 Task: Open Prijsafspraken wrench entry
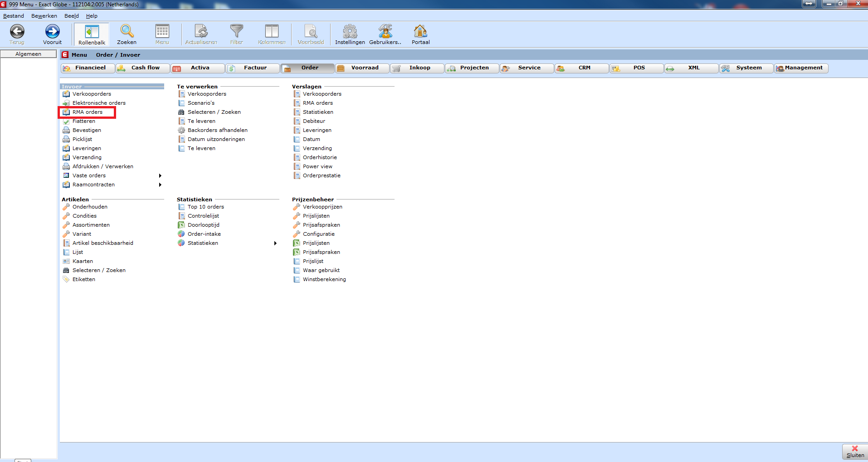(x=322, y=225)
